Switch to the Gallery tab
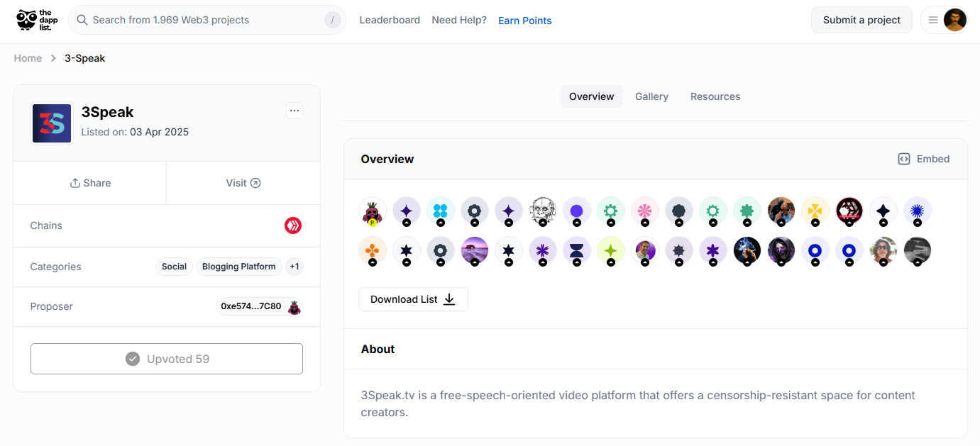The image size is (980, 446). pos(651,96)
